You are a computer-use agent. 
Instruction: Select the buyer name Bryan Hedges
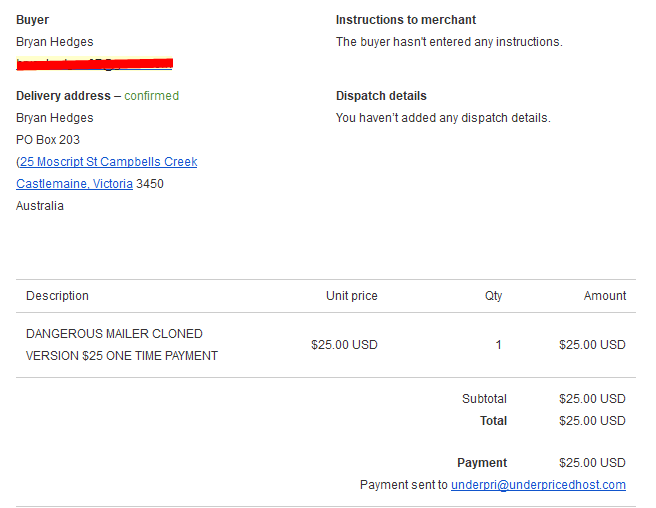54,42
